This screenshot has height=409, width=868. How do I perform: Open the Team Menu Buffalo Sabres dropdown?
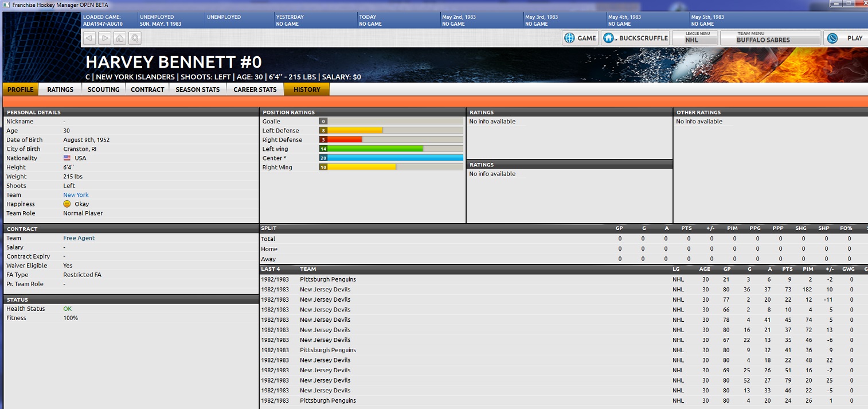[x=770, y=38]
